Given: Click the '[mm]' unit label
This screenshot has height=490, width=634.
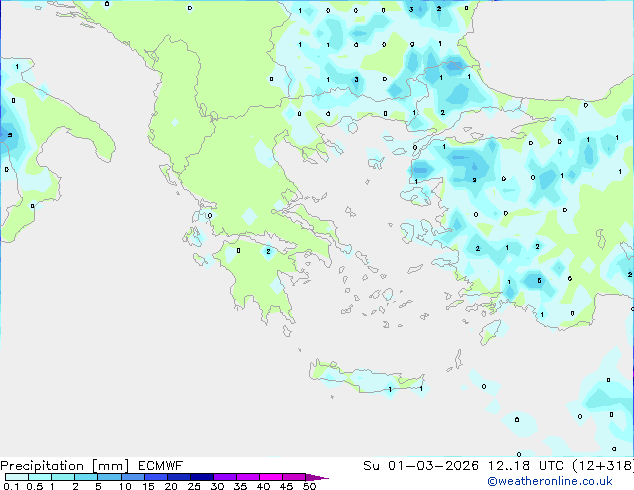Looking at the screenshot, I should [x=110, y=466].
